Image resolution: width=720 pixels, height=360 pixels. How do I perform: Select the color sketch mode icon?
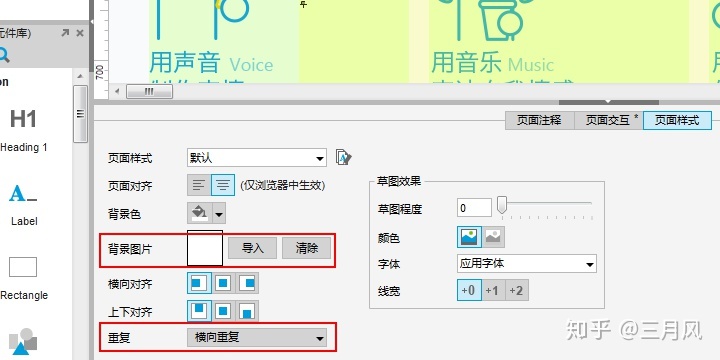469,237
